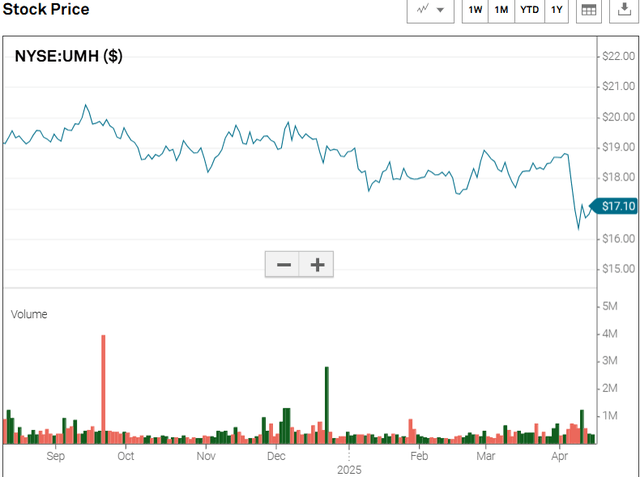640x477 pixels.
Task: Click the $20.00 axis label
Action: [x=618, y=117]
